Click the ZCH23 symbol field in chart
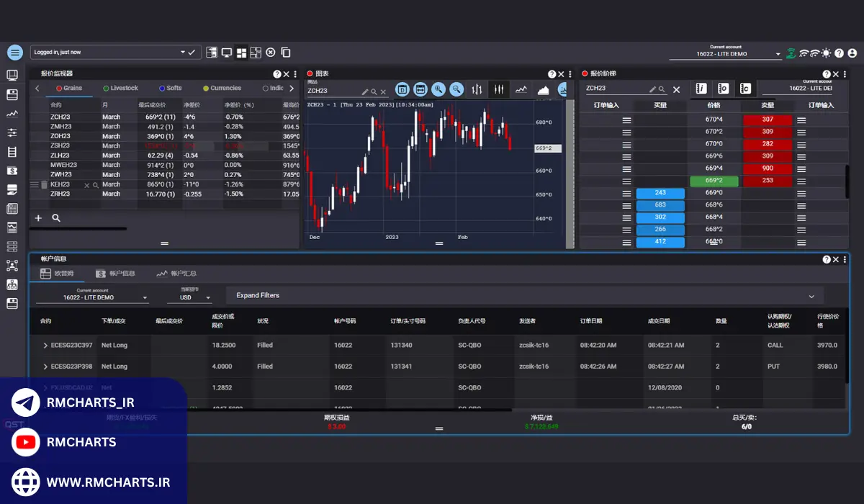864x504 pixels. [333, 91]
